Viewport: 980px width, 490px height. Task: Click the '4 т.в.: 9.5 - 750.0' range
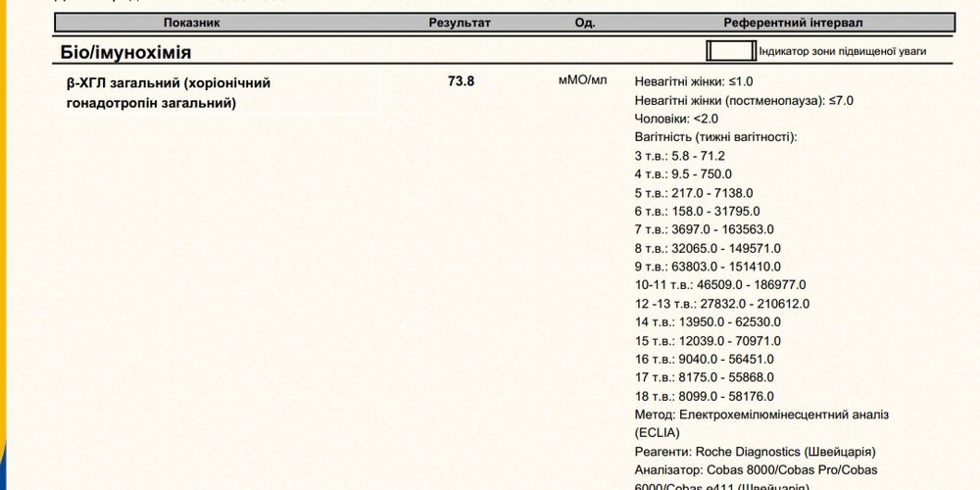pos(683,174)
